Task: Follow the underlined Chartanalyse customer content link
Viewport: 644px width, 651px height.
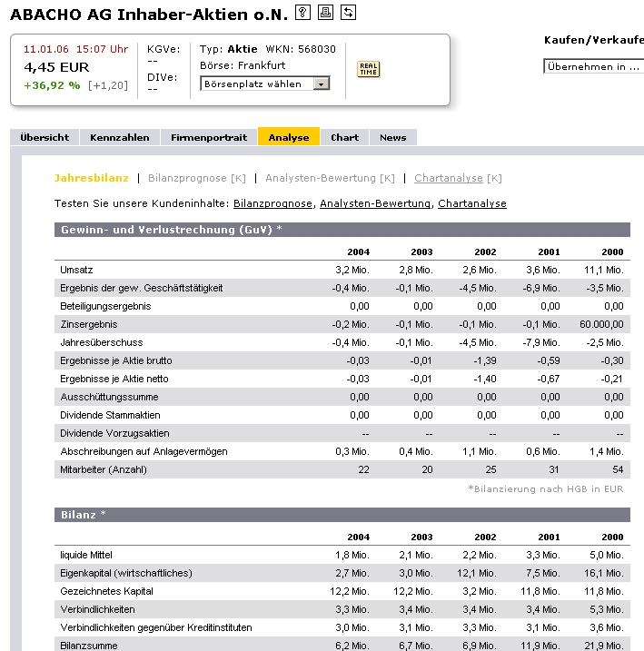Action: coord(472,203)
